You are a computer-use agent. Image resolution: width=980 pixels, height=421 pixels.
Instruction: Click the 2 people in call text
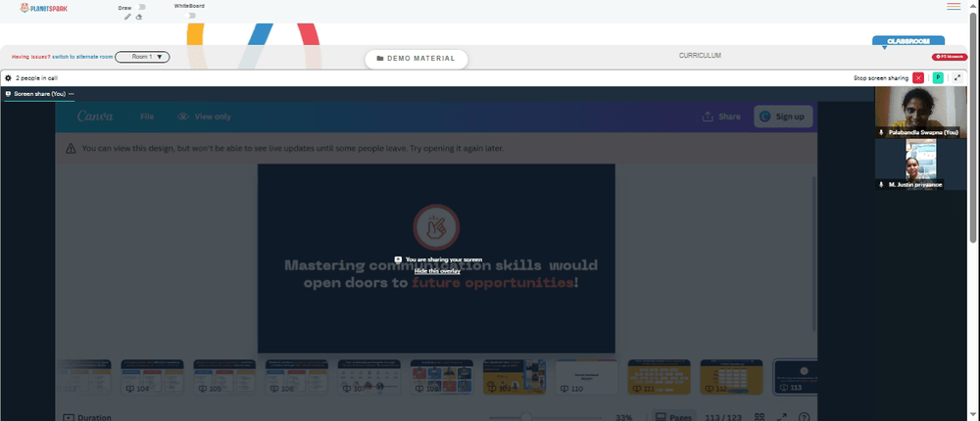37,78
